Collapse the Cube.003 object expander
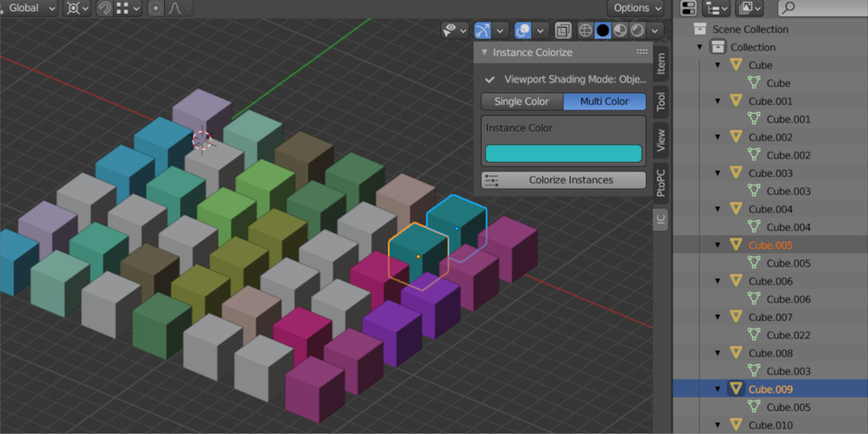868x434 pixels. coord(718,173)
